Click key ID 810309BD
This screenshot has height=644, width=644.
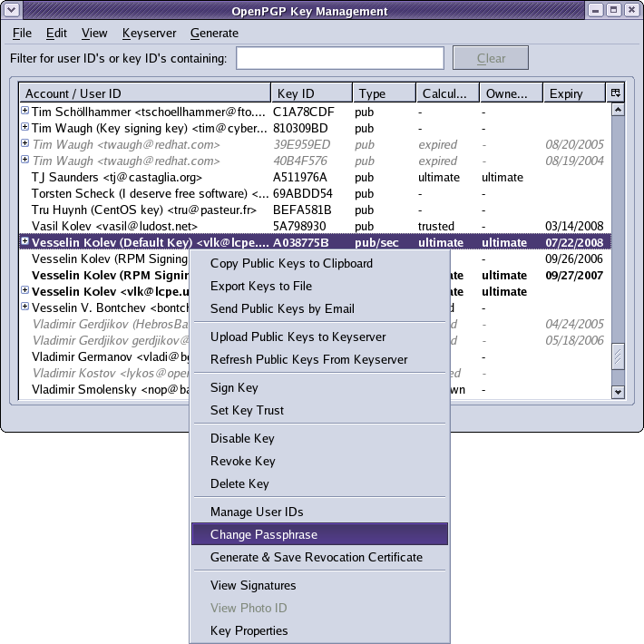pos(300,128)
